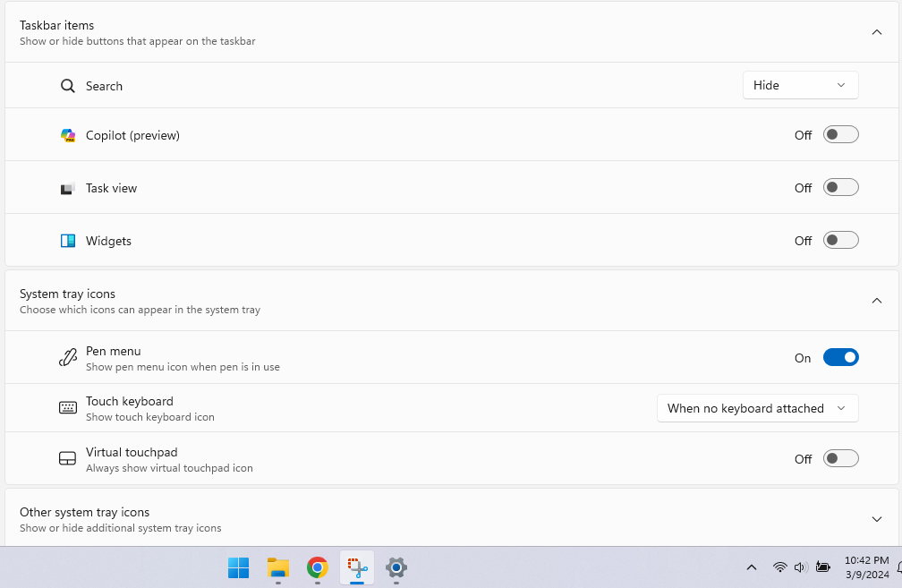Viewport: 902px width, 588px height.
Task: Turn off the Pen menu toggle
Action: 840,357
